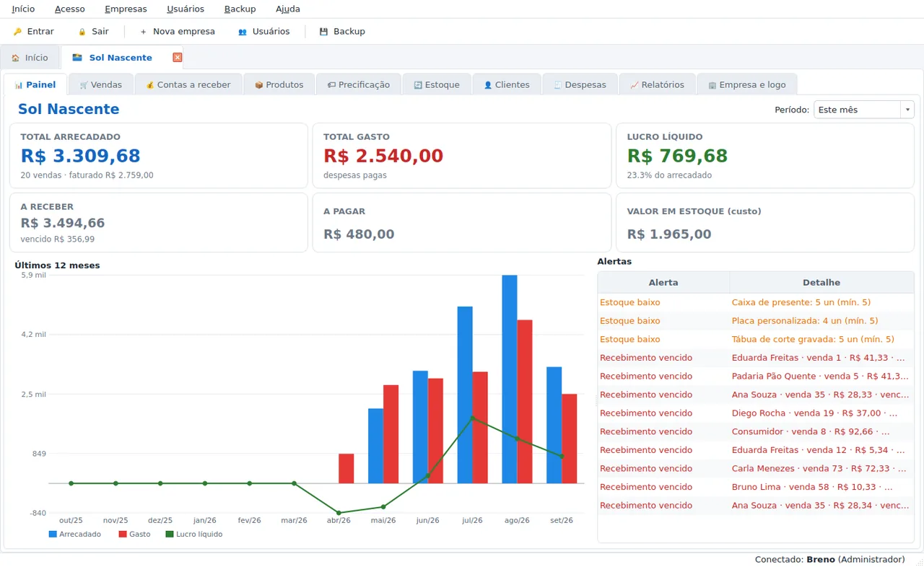Click the receipt icon on Despesas tab
Image resolution: width=924 pixels, height=567 pixels.
point(558,85)
